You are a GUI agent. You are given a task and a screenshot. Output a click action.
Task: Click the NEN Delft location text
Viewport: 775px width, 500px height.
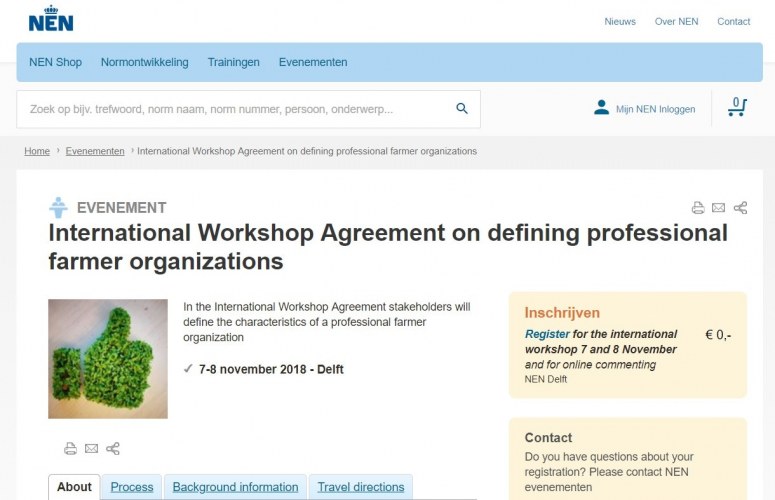coord(546,379)
